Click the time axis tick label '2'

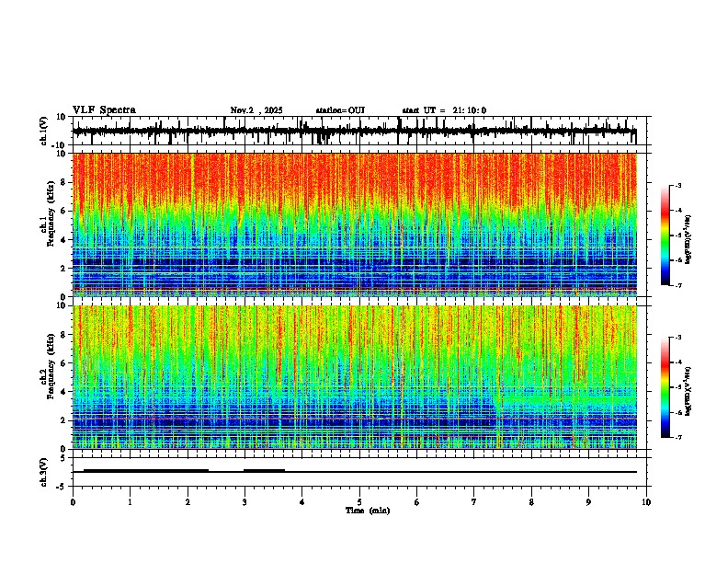click(x=188, y=502)
